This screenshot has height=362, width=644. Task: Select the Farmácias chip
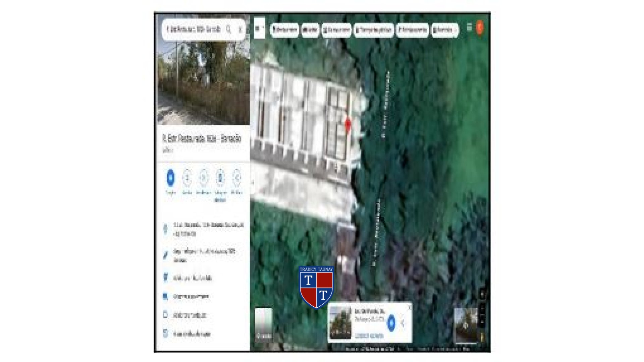click(443, 30)
